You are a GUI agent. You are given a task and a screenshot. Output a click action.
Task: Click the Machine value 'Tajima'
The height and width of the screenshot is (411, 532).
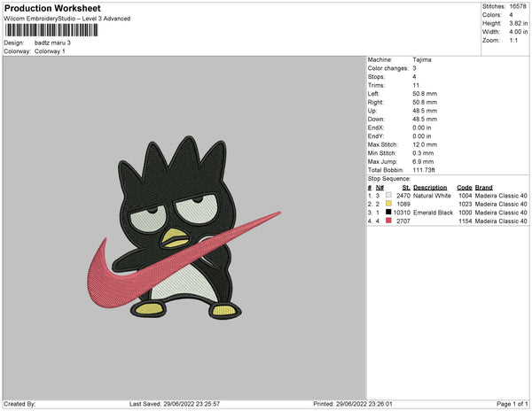[422, 59]
